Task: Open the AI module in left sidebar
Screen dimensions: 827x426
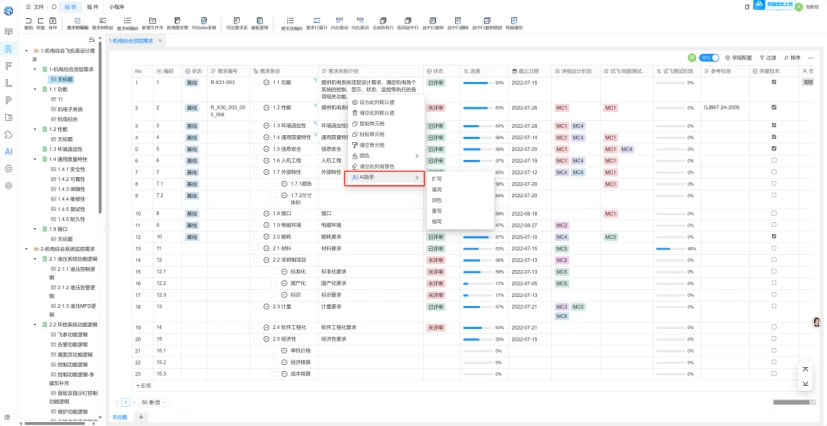Action: (8, 152)
